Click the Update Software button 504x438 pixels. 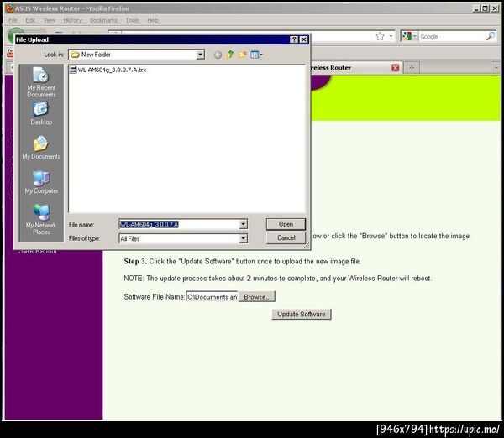click(x=302, y=314)
